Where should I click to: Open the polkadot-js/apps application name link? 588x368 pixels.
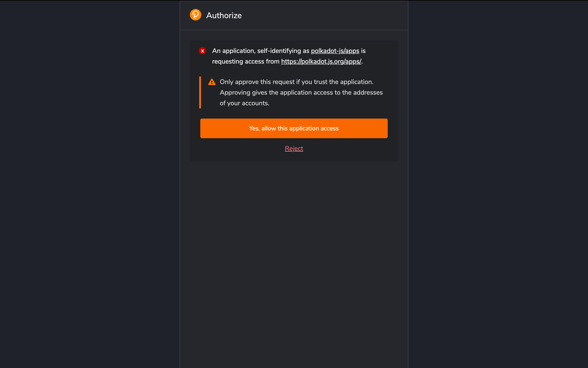335,51
